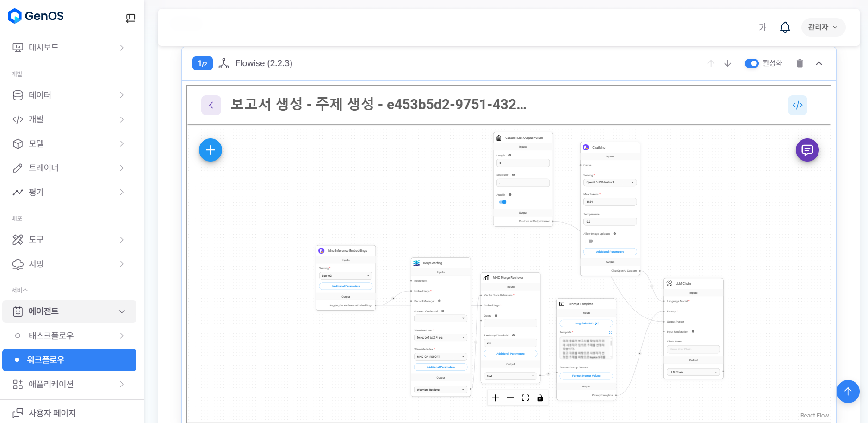The width and height of the screenshot is (868, 423).
Task: Select the 워크플로우 menu item
Action: 69,360
